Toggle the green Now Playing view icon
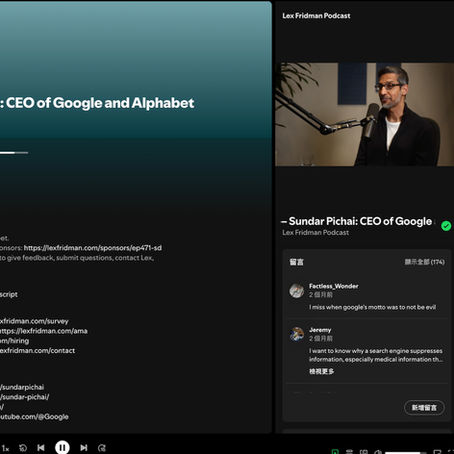 (x=335, y=452)
